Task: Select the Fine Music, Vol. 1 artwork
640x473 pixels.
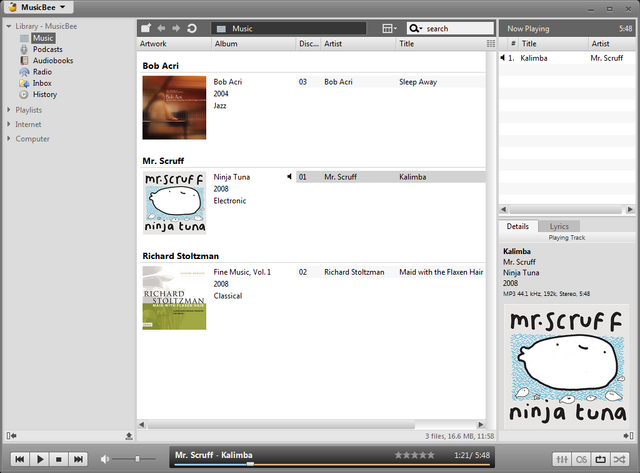Action: coord(174,298)
